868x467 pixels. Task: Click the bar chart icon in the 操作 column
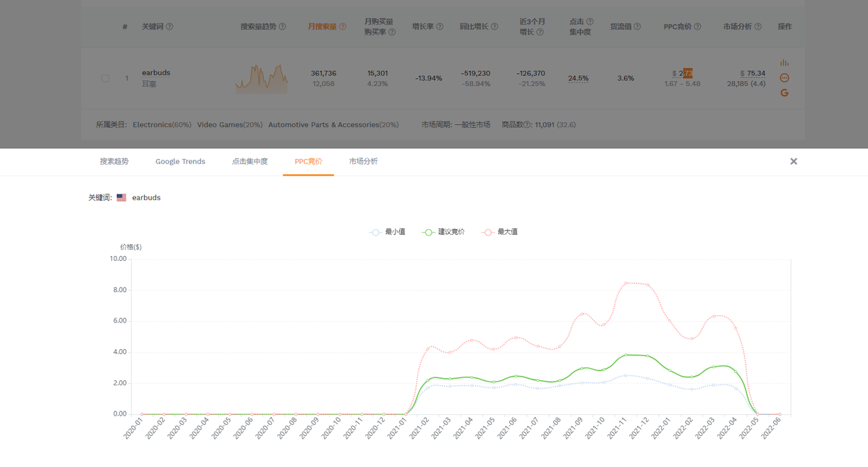click(x=784, y=63)
